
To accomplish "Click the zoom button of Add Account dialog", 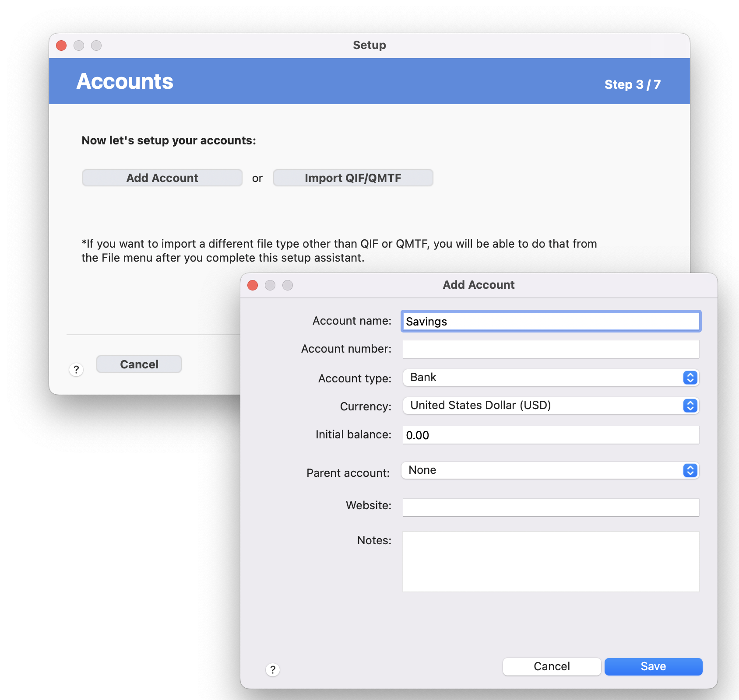I will (288, 285).
